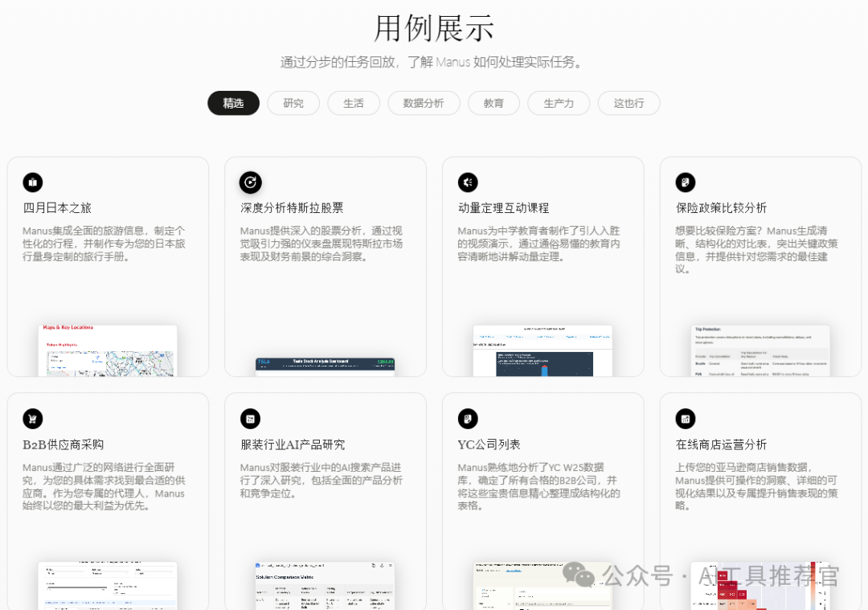
Task: Click the icon on 服装行业AI产品研究 card
Action: (x=250, y=419)
